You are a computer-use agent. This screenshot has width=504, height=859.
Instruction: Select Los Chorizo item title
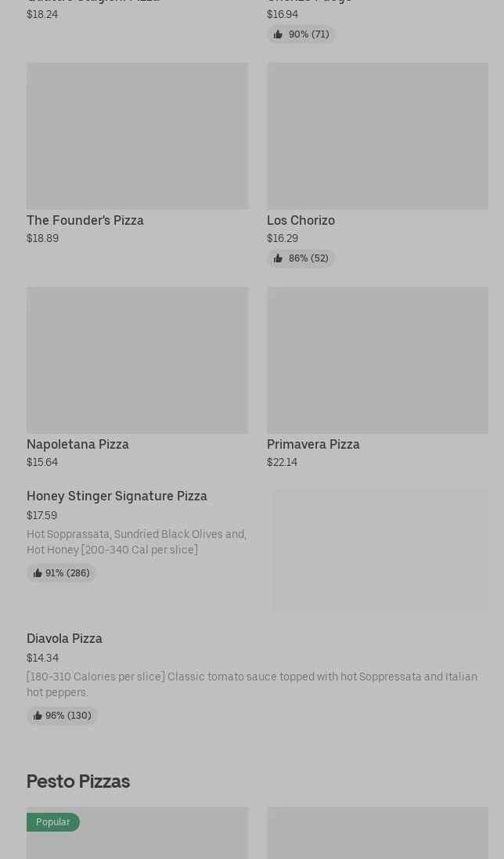[x=301, y=220]
